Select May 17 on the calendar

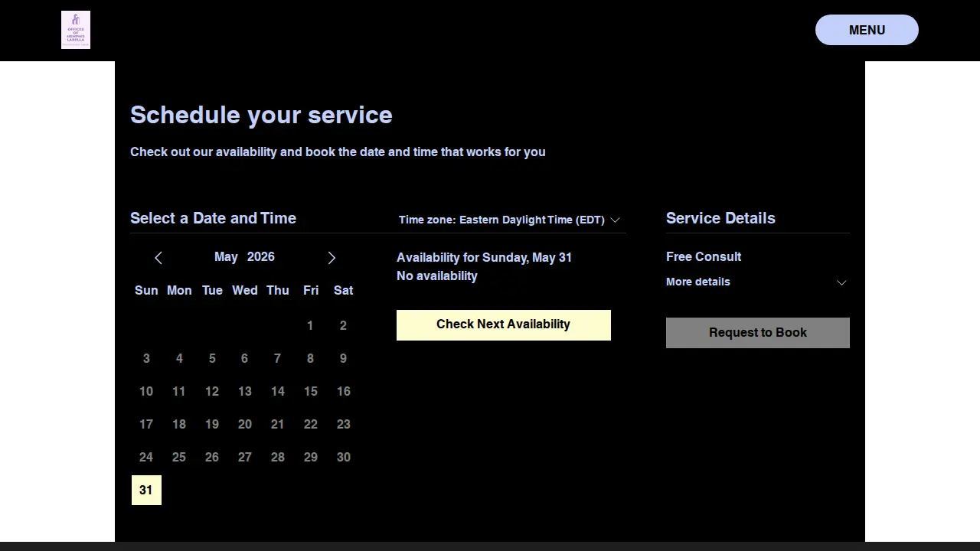click(146, 424)
